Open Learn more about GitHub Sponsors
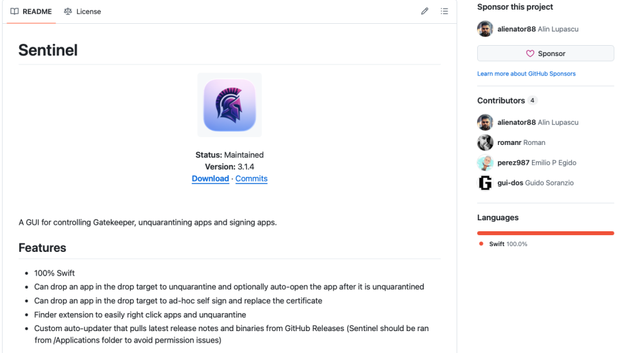This screenshot has height=353, width=644. 526,73
